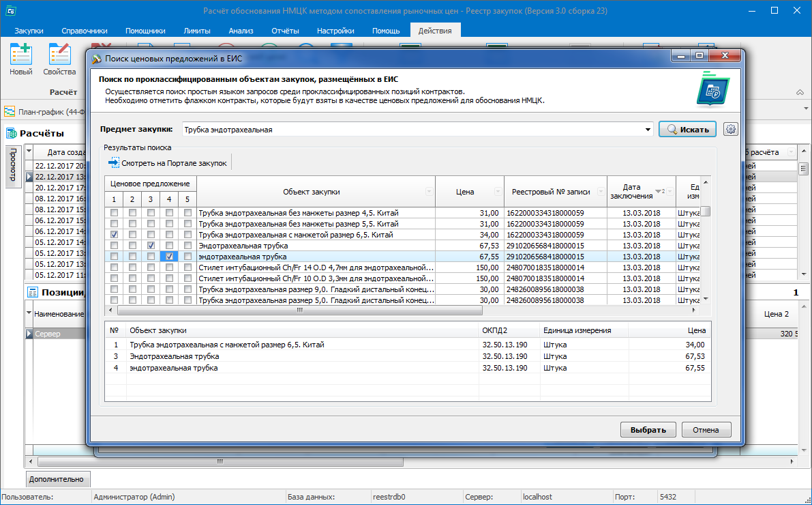Viewport: 812px width, 505px height.
Task: Click 'Трубка эндотрахеальная размер 9,0' row text
Action: (316, 289)
